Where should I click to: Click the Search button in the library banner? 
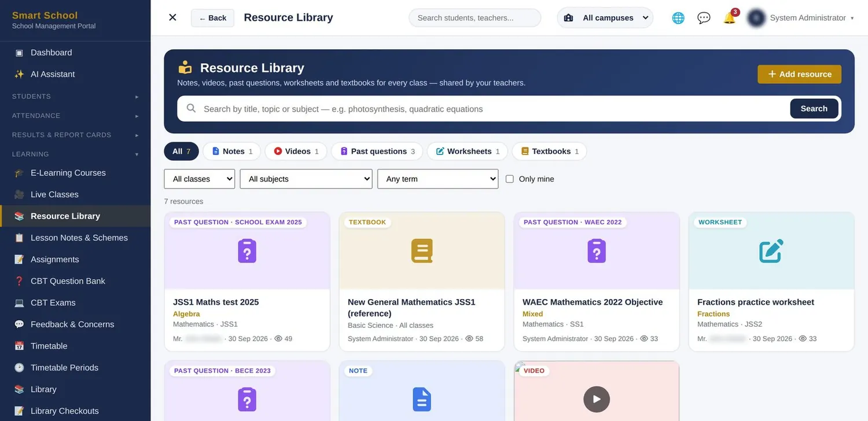pos(814,109)
